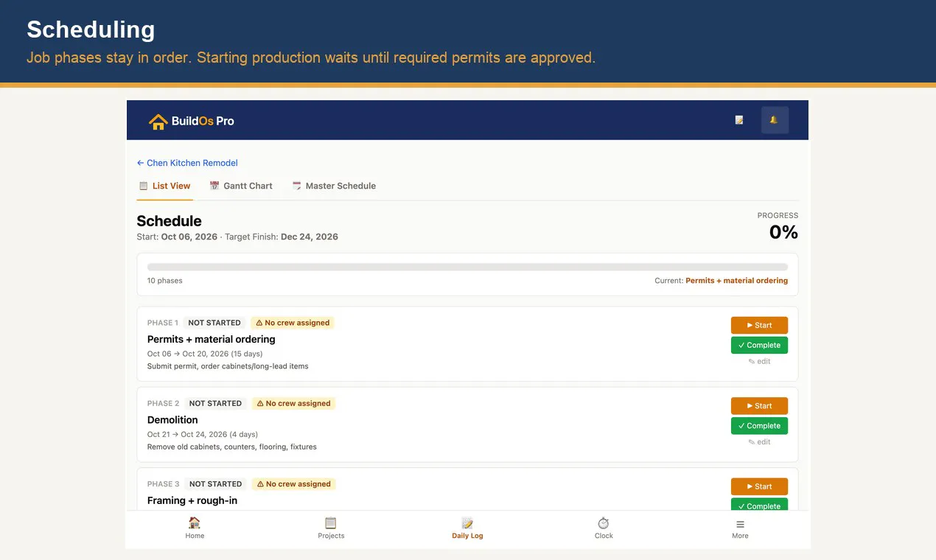936x560 pixels.
Task: Click the schedule progress bar
Action: click(467, 267)
